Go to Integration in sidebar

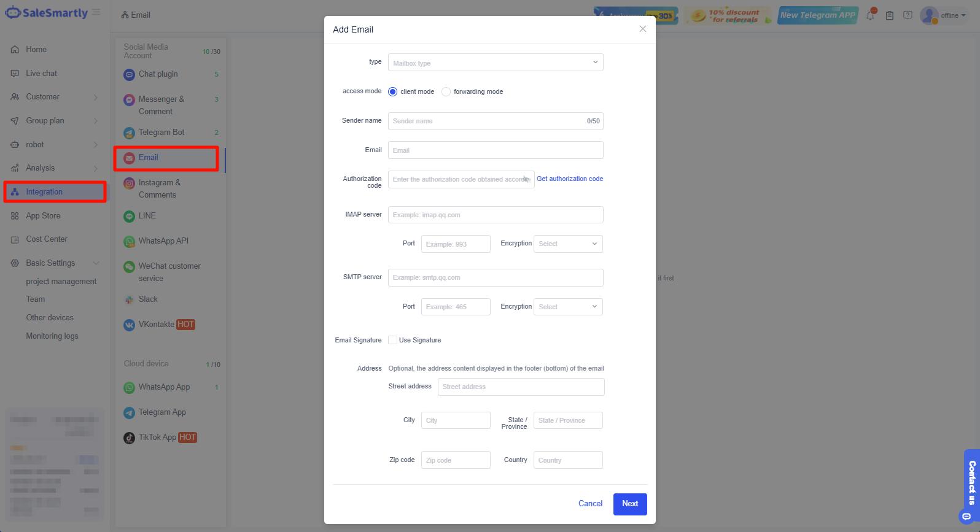[55, 192]
